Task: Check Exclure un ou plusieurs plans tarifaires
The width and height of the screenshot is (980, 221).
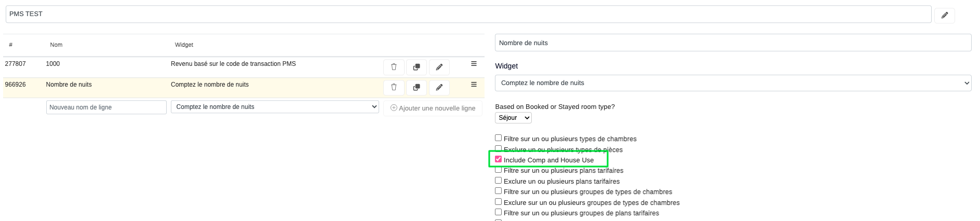Action: (499, 181)
